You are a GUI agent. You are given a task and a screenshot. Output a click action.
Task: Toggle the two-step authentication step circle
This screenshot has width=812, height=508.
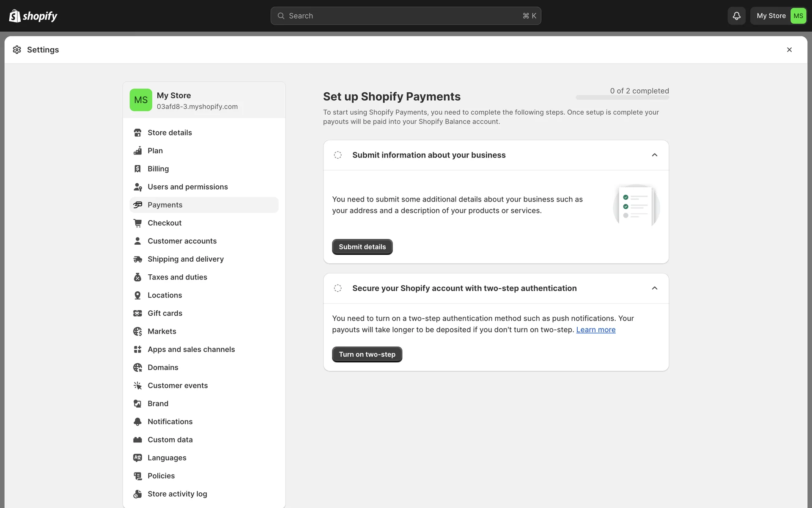coord(337,288)
